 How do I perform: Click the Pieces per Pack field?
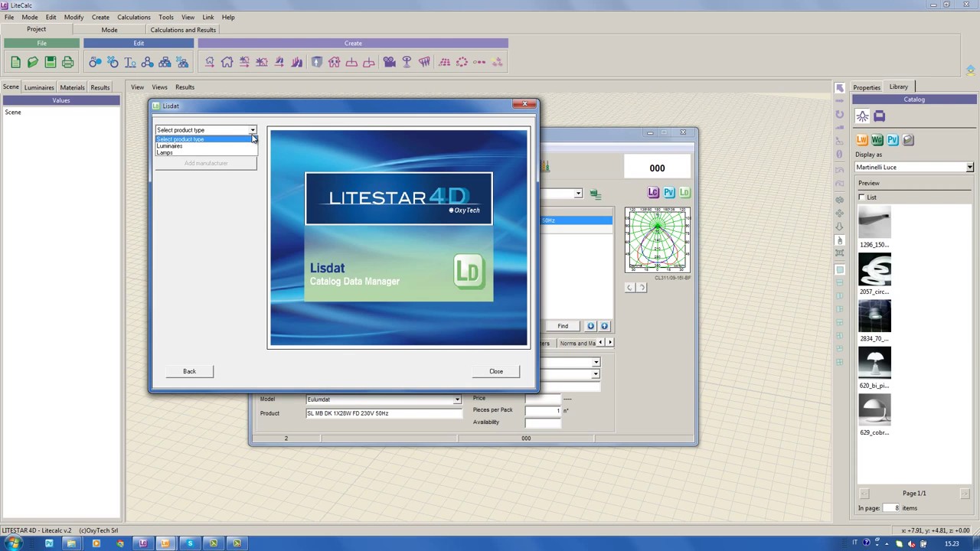pyautogui.click(x=543, y=410)
